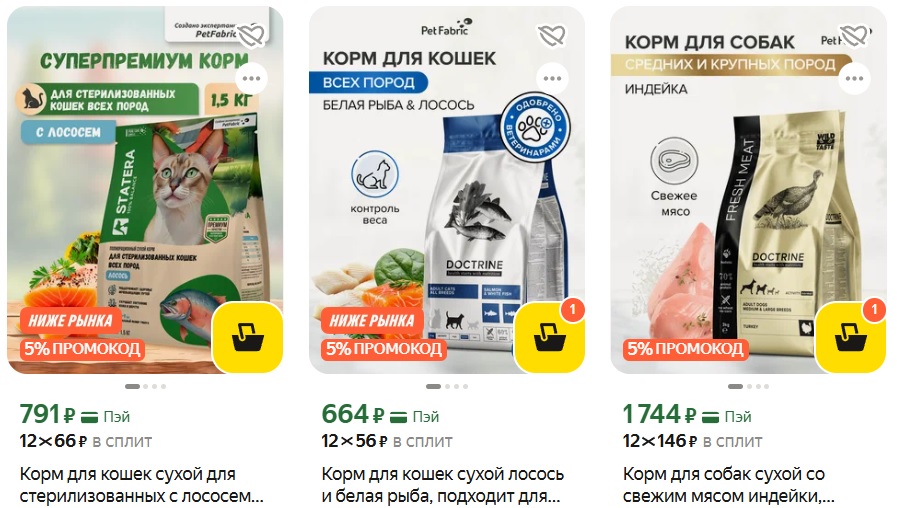Open three-dots menu on Statera salmon card
This screenshot has width=897, height=508.
pyautogui.click(x=251, y=78)
